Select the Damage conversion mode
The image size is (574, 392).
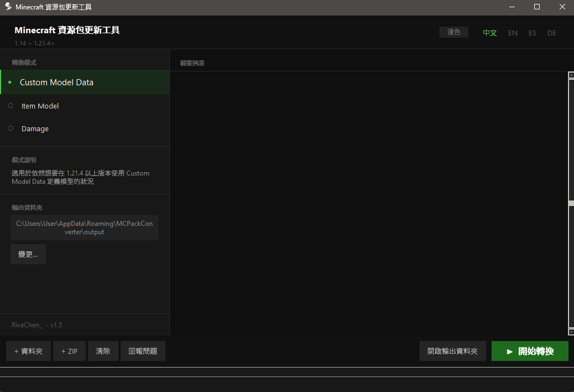pos(85,128)
